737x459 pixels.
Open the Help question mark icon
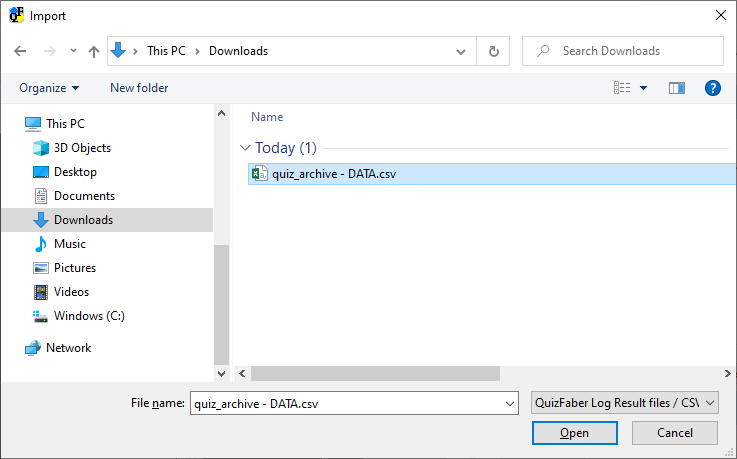[x=713, y=88]
